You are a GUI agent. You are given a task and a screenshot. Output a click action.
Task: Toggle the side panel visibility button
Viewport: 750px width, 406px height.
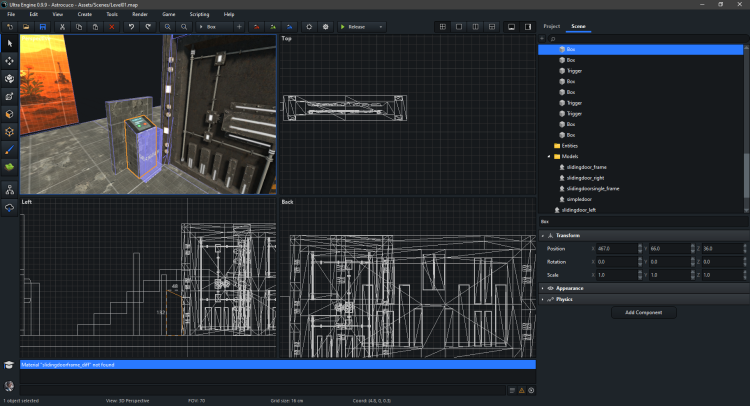point(527,26)
